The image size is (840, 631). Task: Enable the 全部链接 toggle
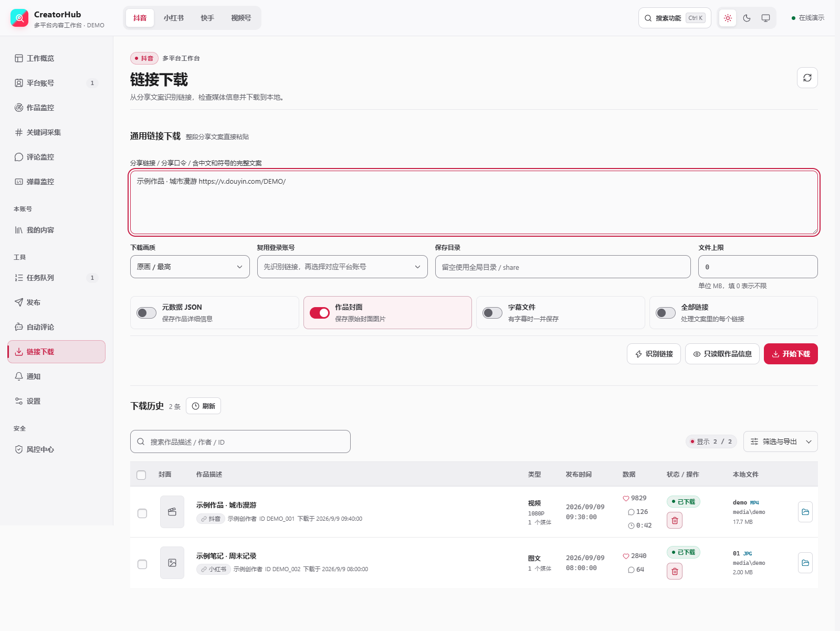tap(666, 313)
